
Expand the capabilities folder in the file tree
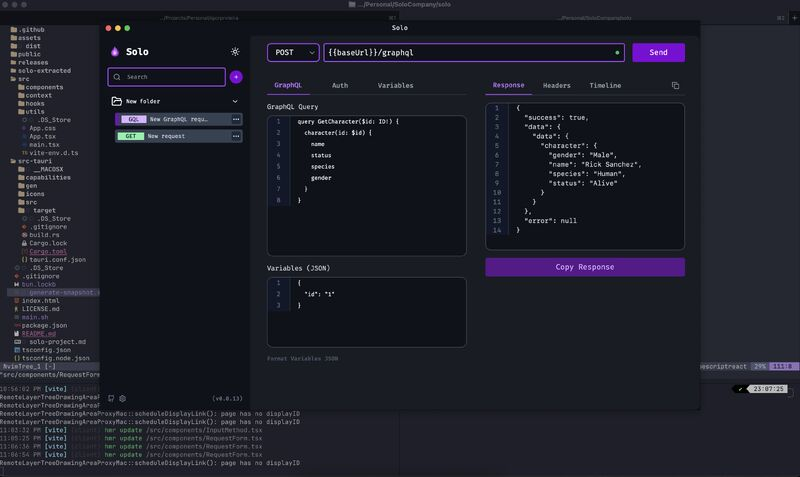(44, 178)
